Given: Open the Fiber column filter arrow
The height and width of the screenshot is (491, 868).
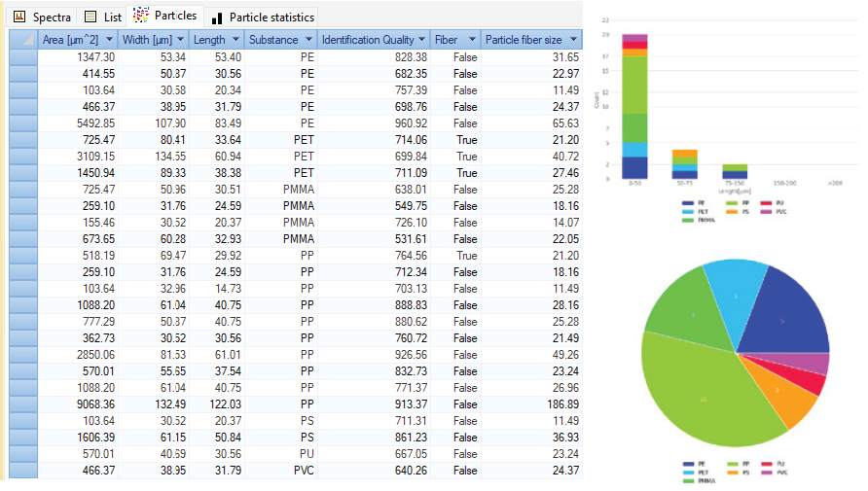Looking at the screenshot, I should tap(472, 39).
